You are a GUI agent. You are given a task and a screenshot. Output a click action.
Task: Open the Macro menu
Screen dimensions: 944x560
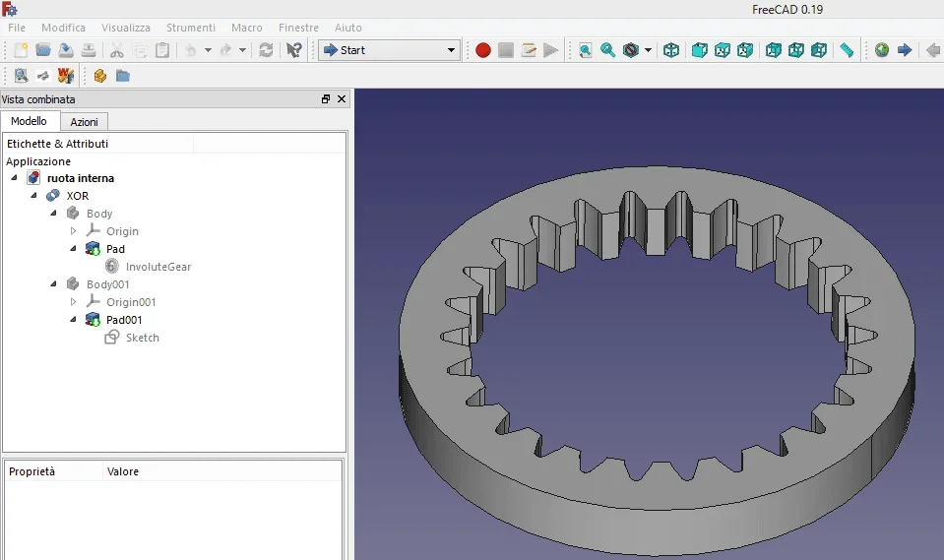pos(247,28)
